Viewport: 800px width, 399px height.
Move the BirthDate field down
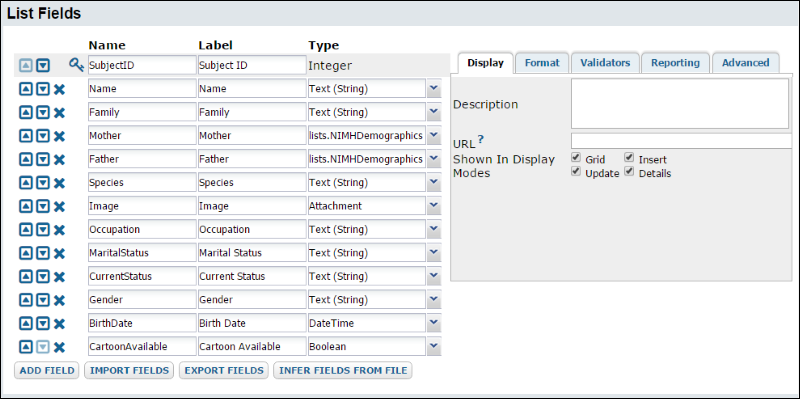tap(43, 323)
